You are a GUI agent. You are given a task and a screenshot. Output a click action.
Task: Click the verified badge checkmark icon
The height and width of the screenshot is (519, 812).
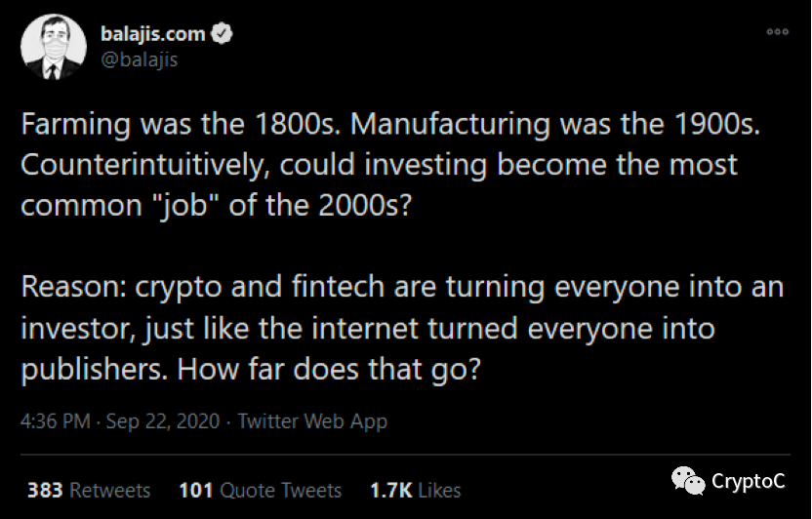223,34
